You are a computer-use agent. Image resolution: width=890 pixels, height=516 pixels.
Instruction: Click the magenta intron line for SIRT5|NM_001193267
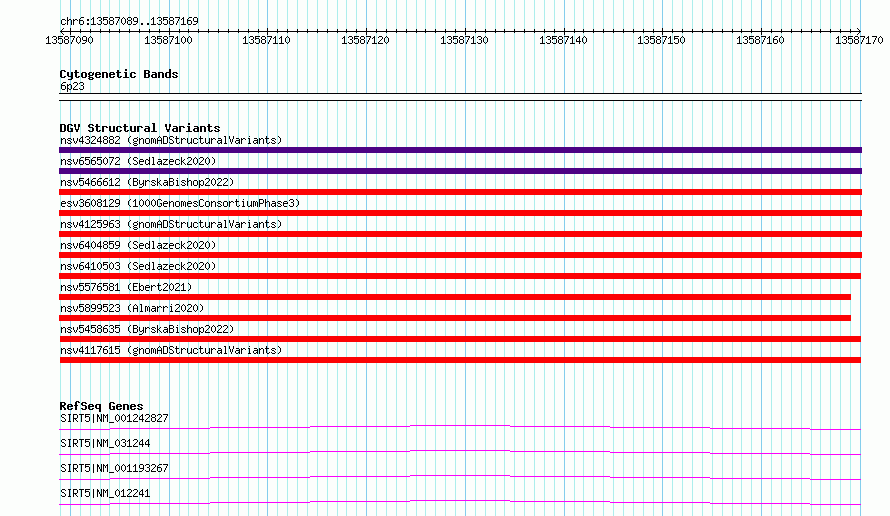pos(460,476)
